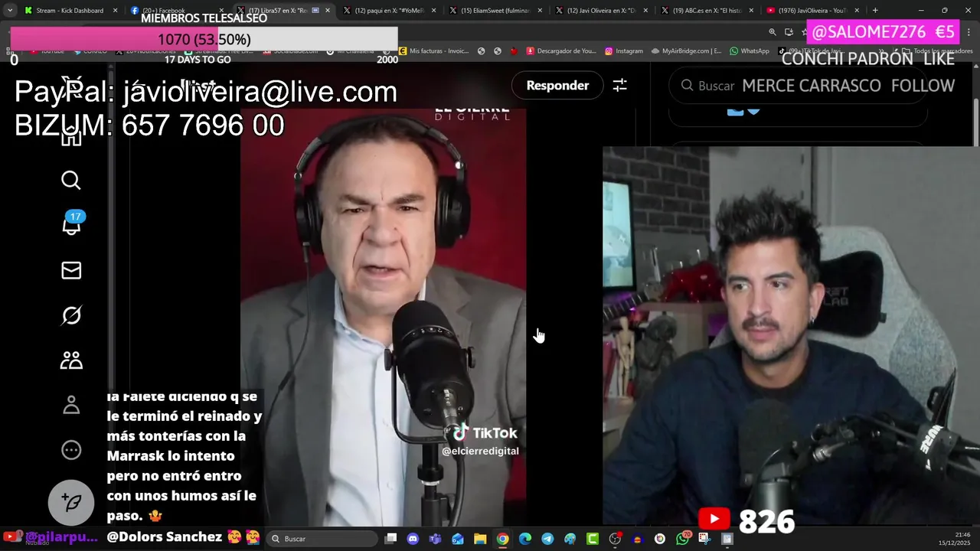Expand the tab search dropdown arrow
Image resolution: width=980 pixels, height=551 pixels.
click(9, 11)
